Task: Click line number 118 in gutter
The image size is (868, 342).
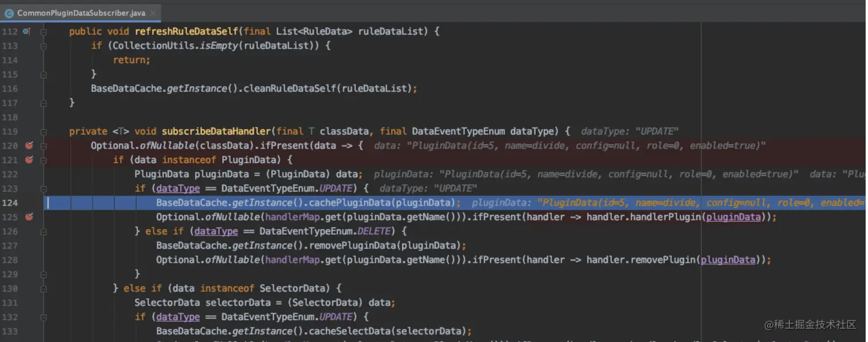Action: coord(10,117)
